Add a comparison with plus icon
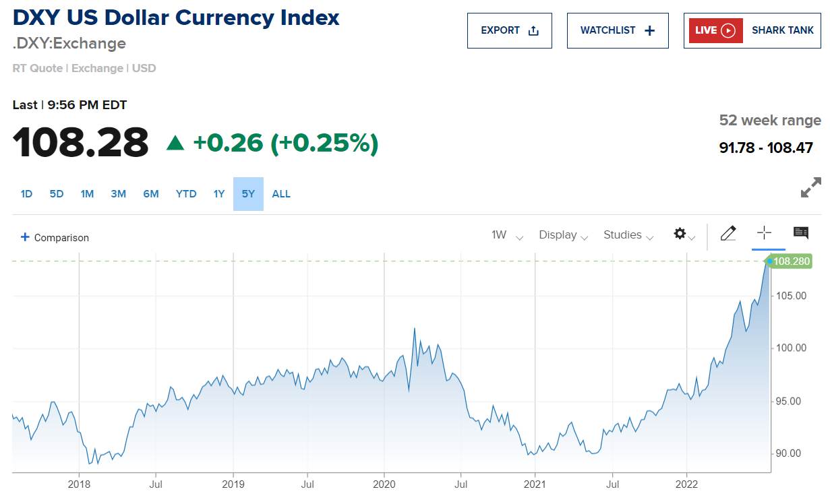The image size is (830, 504). point(25,237)
